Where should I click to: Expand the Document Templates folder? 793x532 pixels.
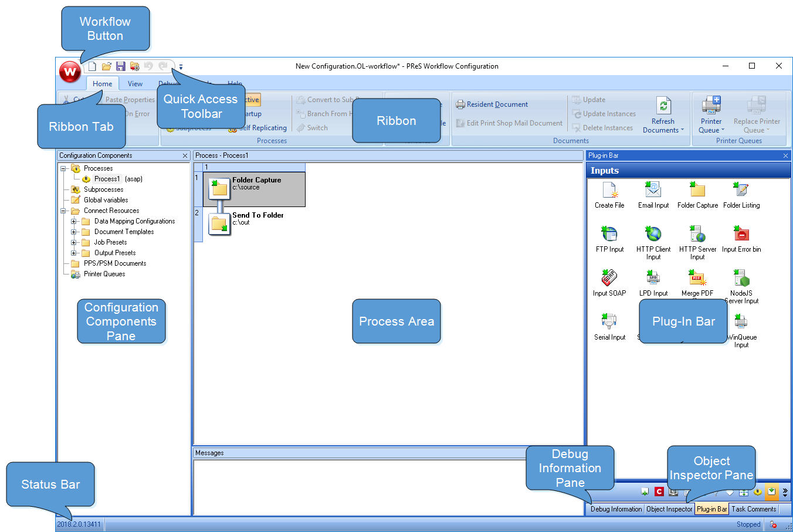(x=74, y=232)
